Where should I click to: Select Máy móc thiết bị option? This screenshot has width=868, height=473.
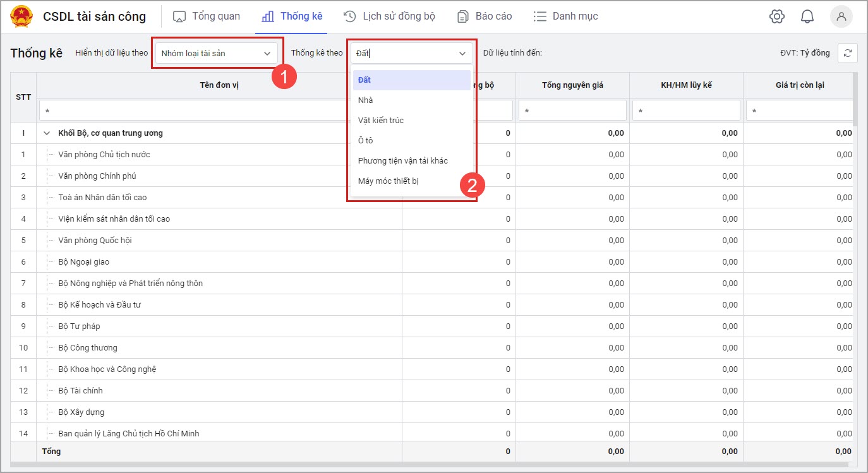388,181
